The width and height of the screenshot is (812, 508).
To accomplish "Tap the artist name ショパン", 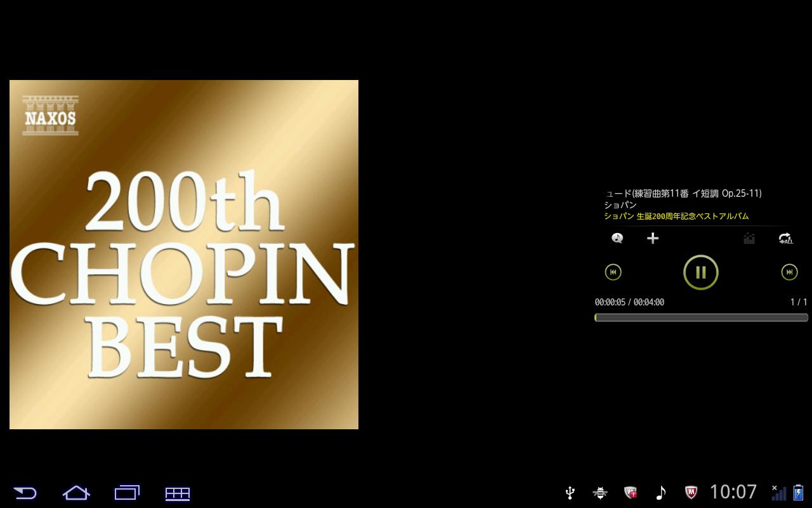I will 620,205.
